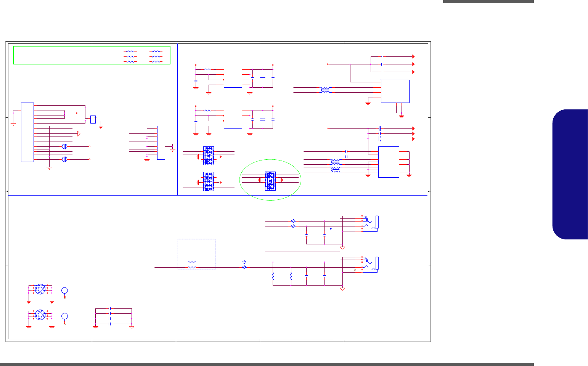Click the dashed blue rectangle around two resistors
Screen dimensions: 588x366
(196, 254)
